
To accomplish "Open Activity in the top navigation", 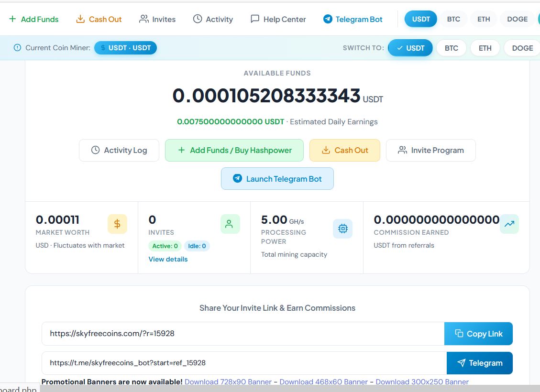I will (213, 19).
